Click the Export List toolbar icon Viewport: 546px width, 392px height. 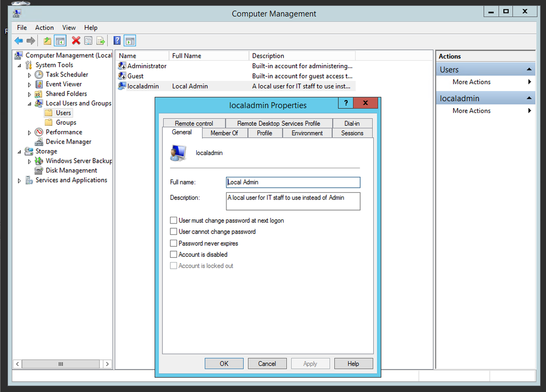coord(101,41)
